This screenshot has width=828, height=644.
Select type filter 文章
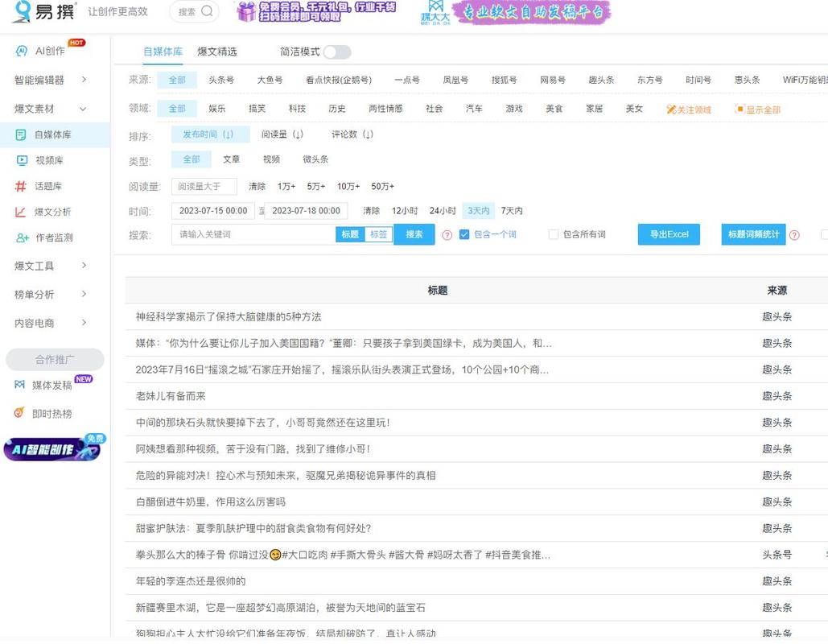click(231, 159)
